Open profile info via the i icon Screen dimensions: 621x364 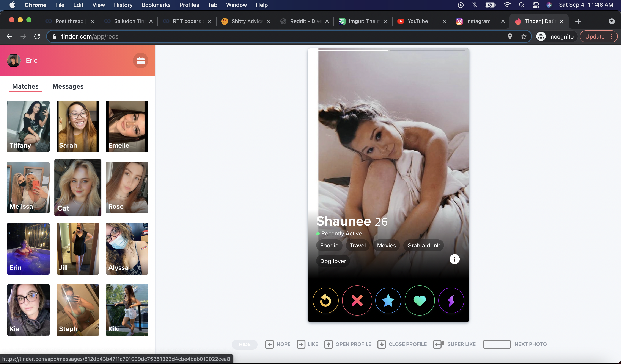coord(454,259)
